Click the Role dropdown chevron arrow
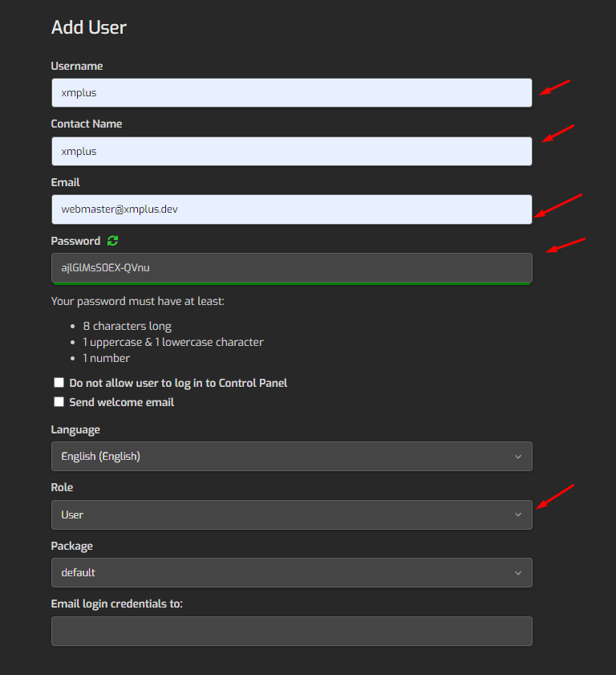616x675 pixels. [x=517, y=514]
